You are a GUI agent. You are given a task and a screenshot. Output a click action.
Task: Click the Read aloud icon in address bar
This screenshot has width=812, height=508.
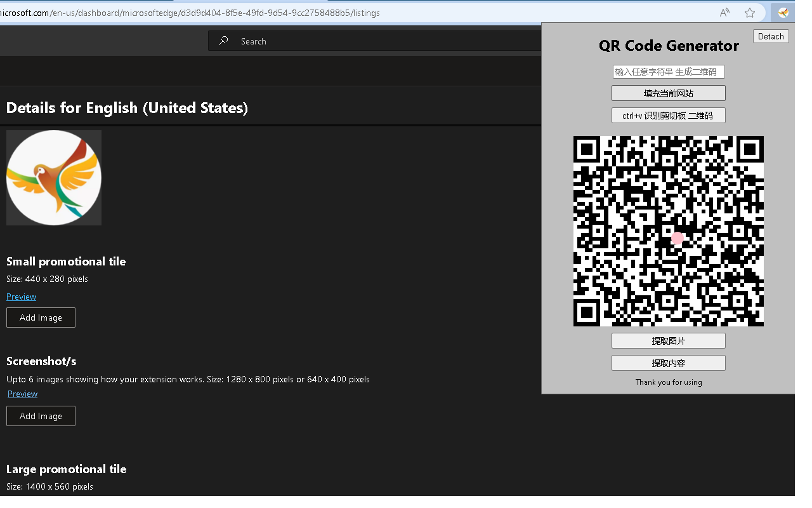(x=724, y=13)
